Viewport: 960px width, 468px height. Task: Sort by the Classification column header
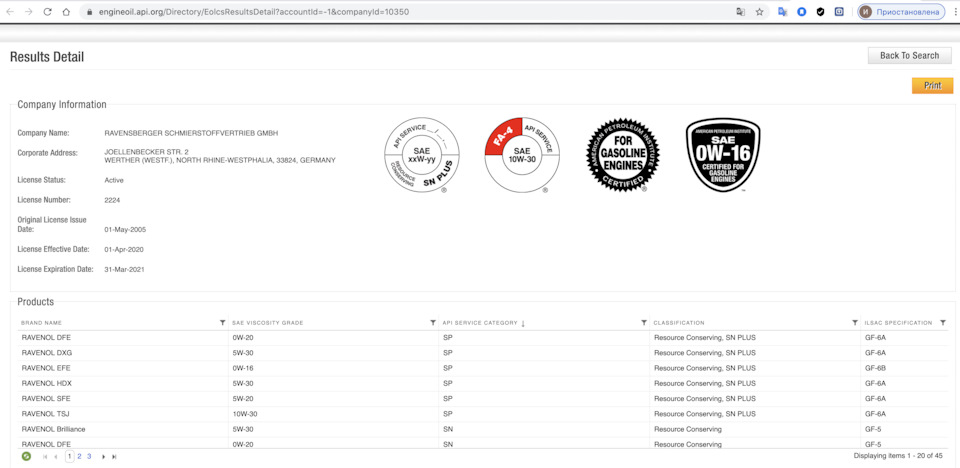click(x=679, y=323)
